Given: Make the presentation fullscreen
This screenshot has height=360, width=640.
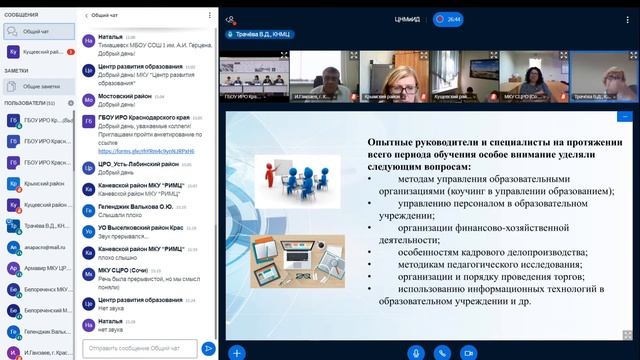Looking at the screenshot, I should pyautogui.click(x=627, y=335).
